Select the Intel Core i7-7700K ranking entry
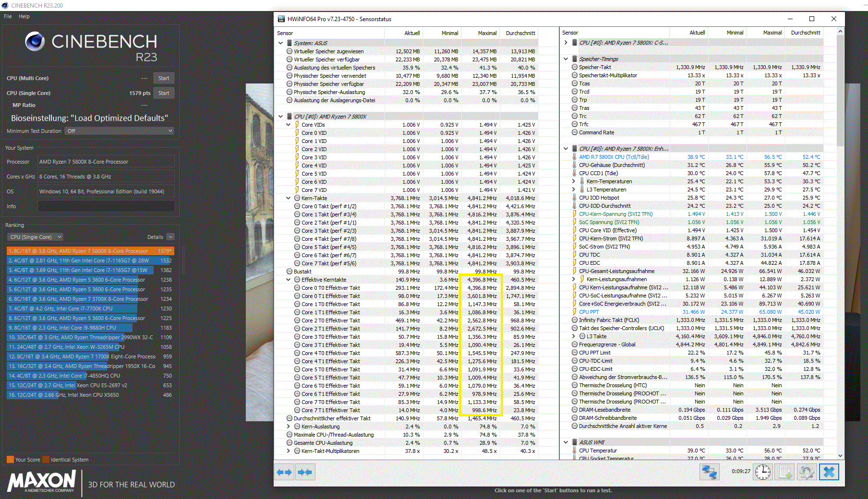 [x=90, y=309]
